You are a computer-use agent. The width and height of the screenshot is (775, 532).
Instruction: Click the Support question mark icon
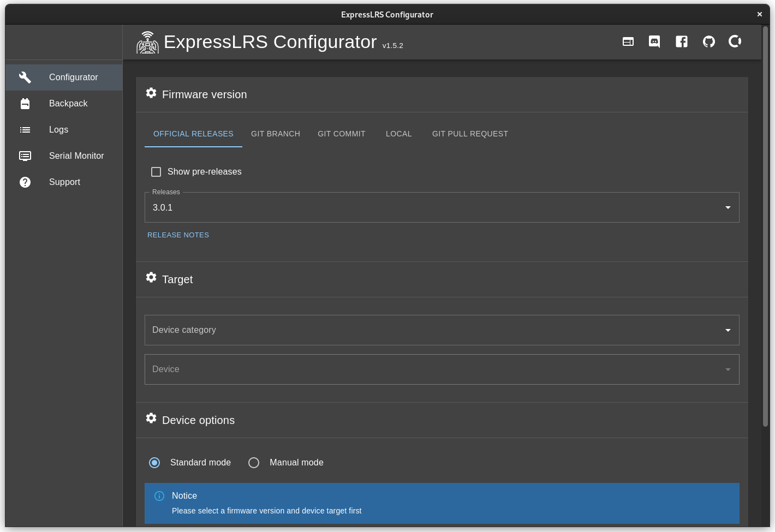point(25,182)
